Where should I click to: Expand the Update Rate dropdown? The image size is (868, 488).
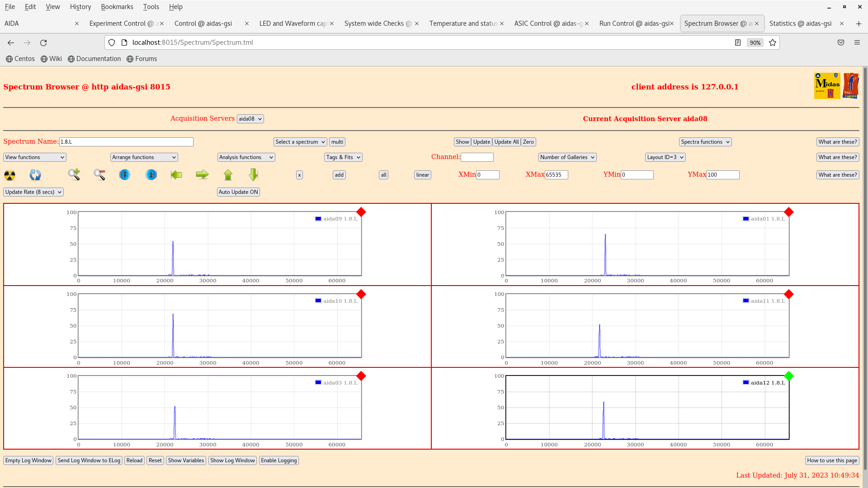[33, 192]
